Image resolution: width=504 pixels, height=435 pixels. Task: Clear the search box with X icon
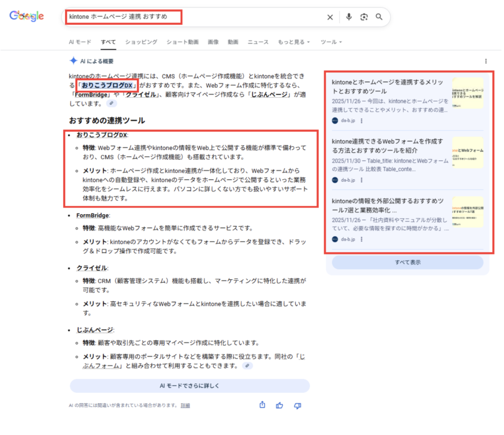tap(330, 17)
